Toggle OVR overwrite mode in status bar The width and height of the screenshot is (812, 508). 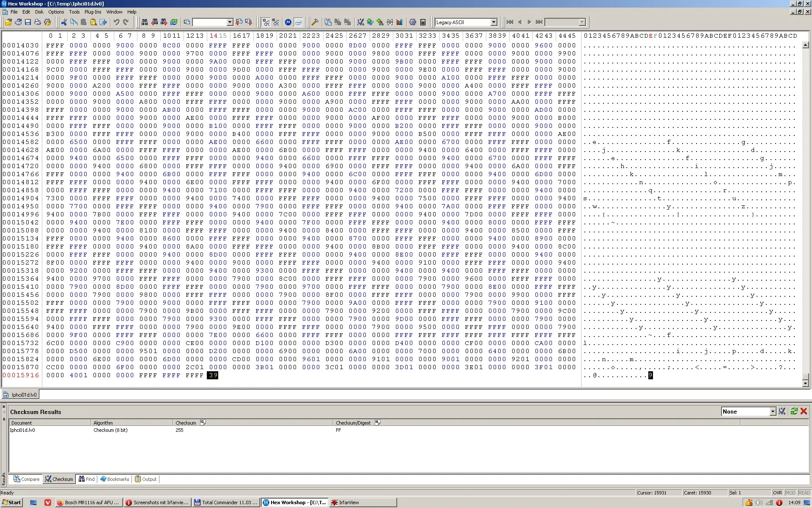pyautogui.click(x=777, y=493)
